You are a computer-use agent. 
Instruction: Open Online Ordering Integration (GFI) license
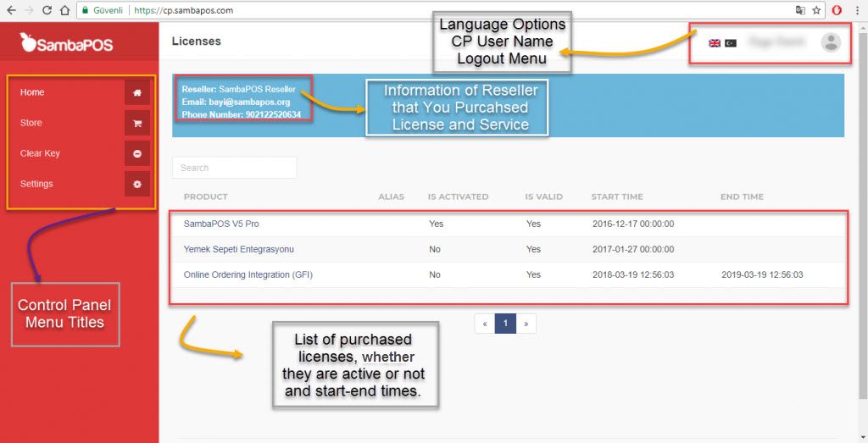click(x=248, y=274)
